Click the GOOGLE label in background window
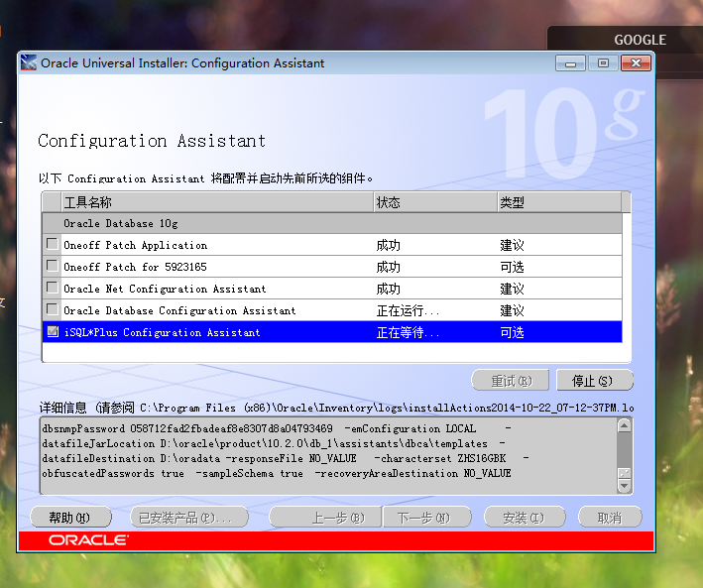Image resolution: width=703 pixels, height=588 pixels. (x=640, y=40)
